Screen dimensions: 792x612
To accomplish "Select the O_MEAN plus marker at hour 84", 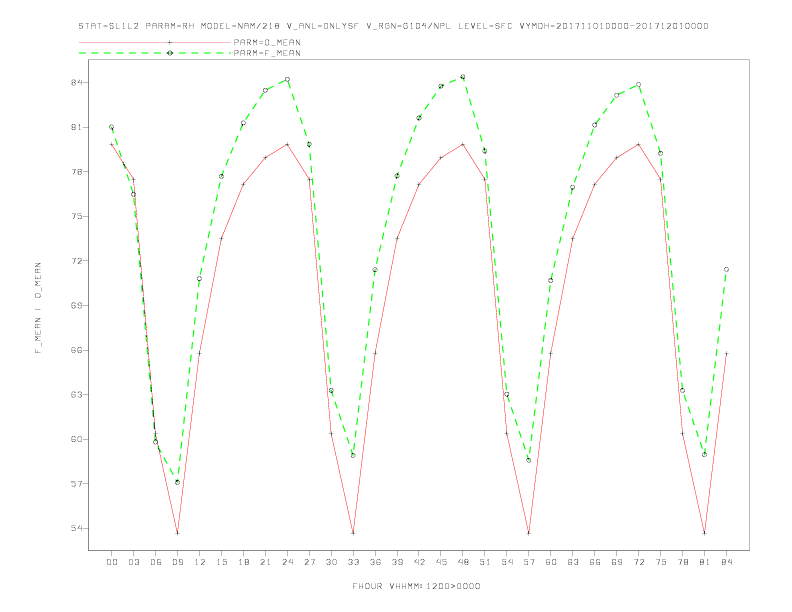I will (x=726, y=353).
